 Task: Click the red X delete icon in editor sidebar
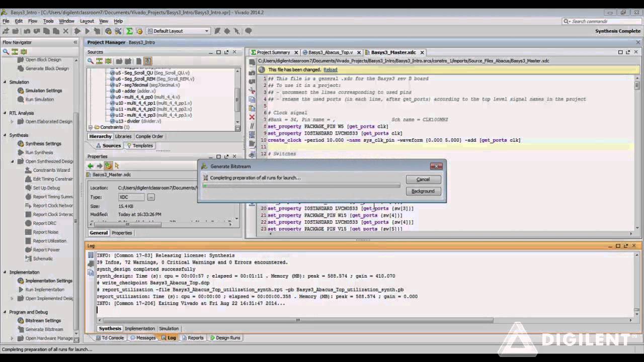[252, 117]
